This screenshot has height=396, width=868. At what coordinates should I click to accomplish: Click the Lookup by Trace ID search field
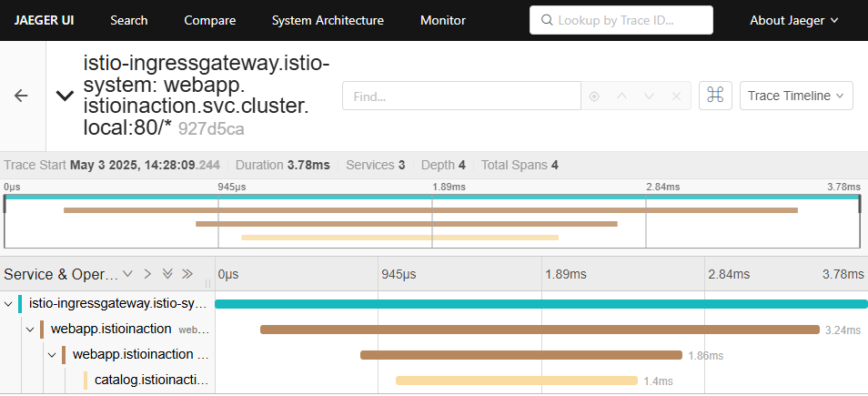pyautogui.click(x=621, y=21)
